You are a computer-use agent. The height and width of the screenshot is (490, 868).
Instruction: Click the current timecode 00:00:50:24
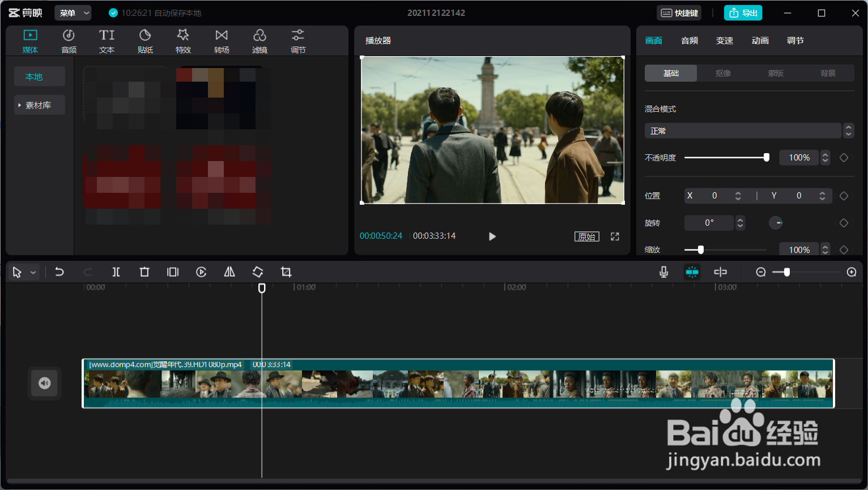[381, 236]
